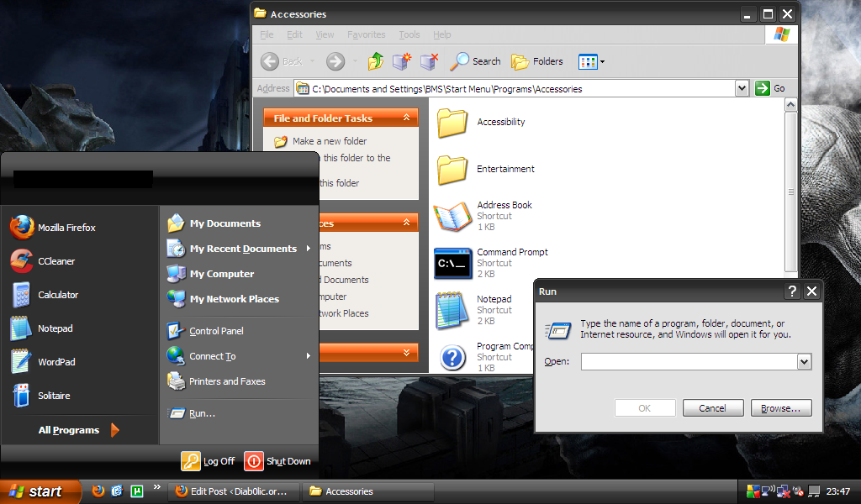Click the new folder toolbar icon with star
The width and height of the screenshot is (861, 504).
pyautogui.click(x=402, y=61)
